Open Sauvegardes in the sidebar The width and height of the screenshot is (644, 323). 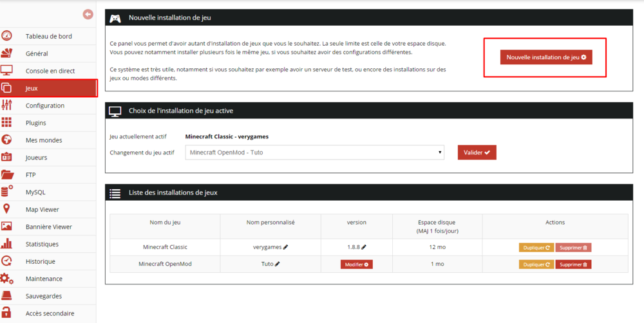tap(44, 296)
